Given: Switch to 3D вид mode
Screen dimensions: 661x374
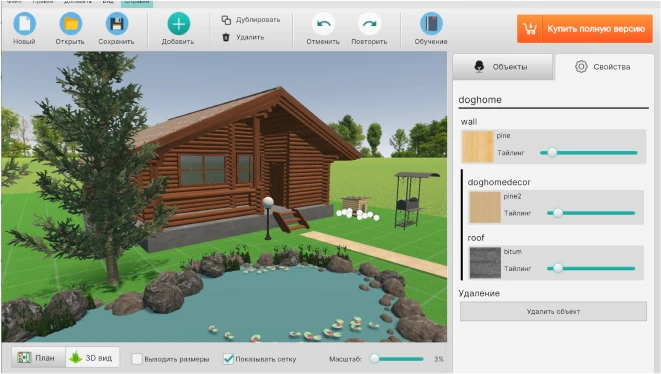Looking at the screenshot, I should 92,358.
